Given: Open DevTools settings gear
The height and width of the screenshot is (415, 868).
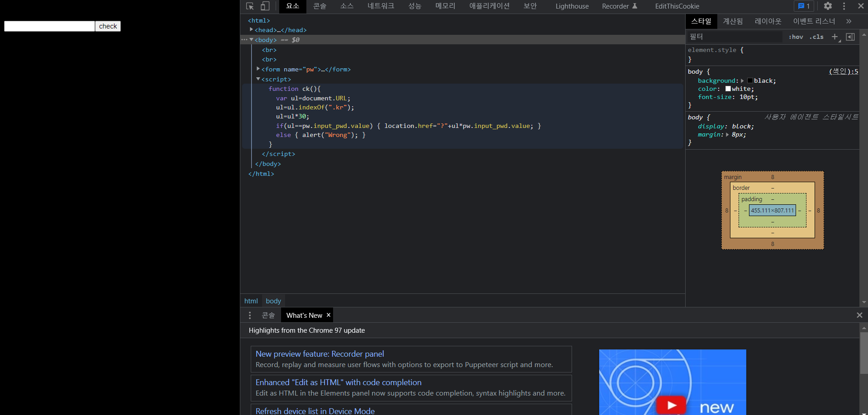Looking at the screenshot, I should point(828,6).
